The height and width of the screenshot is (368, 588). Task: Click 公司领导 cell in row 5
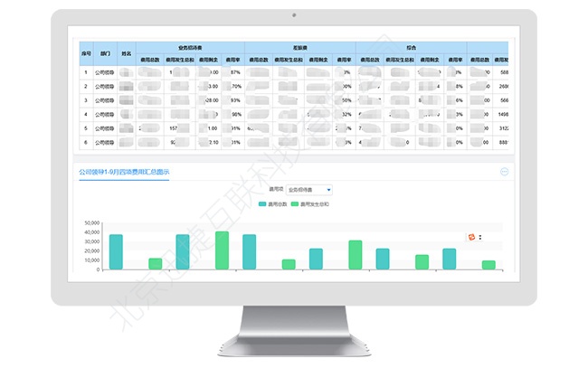[x=105, y=128]
